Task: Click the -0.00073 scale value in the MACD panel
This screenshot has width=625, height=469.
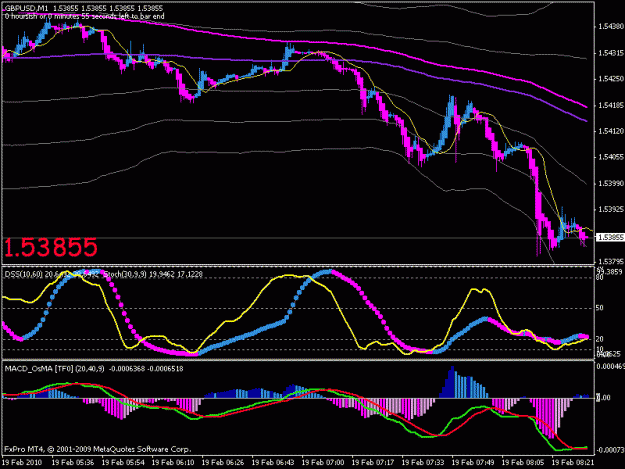Action: 610,450
